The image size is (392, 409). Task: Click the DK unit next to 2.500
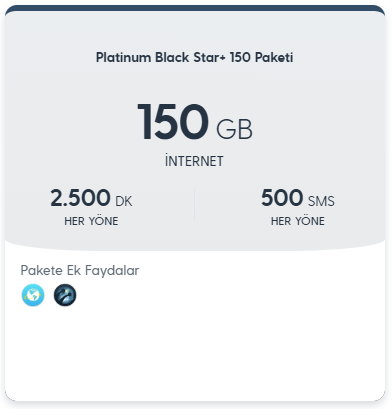(124, 201)
